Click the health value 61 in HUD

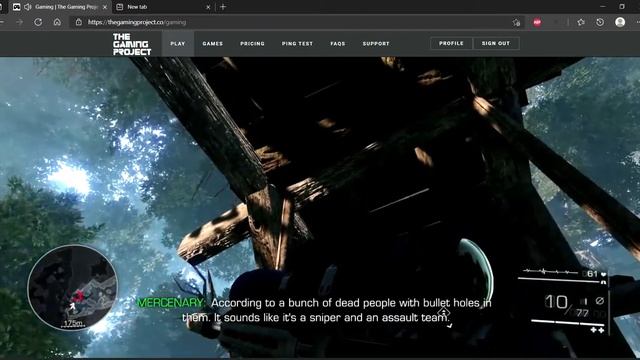(592, 274)
